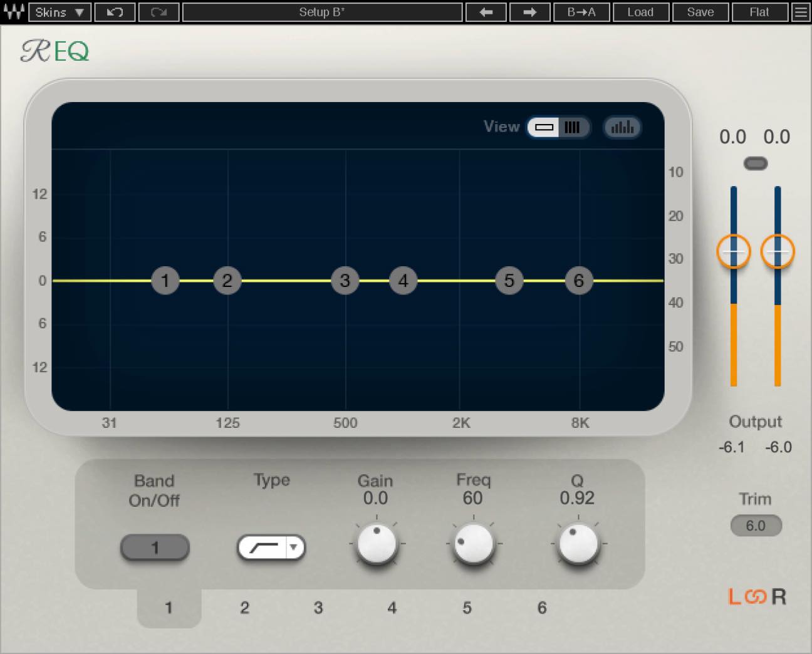Screen dimensions: 812x654
Task: Click the undo arrow icon
Action: click(x=114, y=12)
